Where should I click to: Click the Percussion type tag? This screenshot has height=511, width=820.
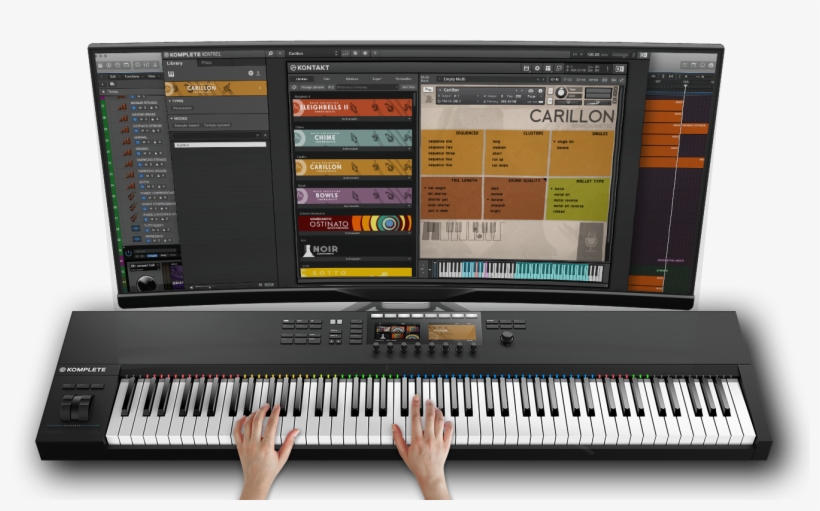(x=183, y=108)
